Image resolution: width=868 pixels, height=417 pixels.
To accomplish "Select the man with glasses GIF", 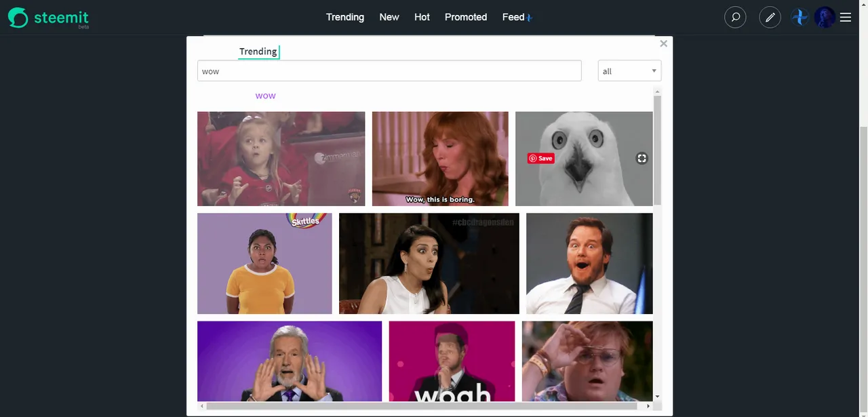I will 587,361.
